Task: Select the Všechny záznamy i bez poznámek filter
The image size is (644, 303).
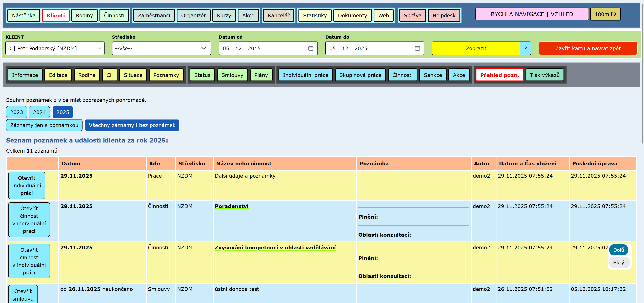Action: coord(132,125)
